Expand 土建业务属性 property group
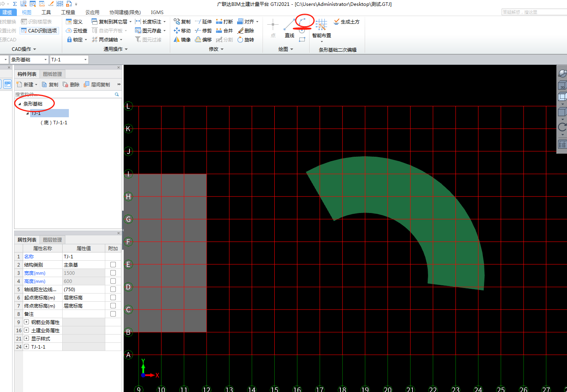 click(x=27, y=330)
